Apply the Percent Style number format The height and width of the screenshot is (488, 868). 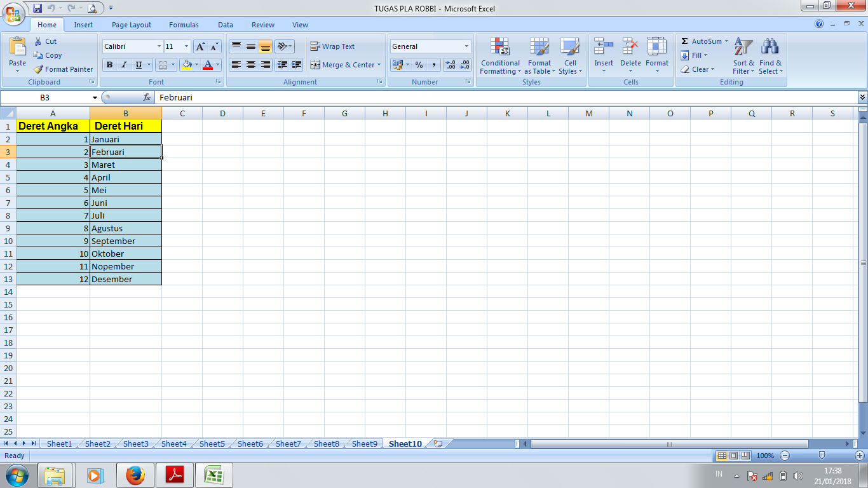(x=419, y=65)
